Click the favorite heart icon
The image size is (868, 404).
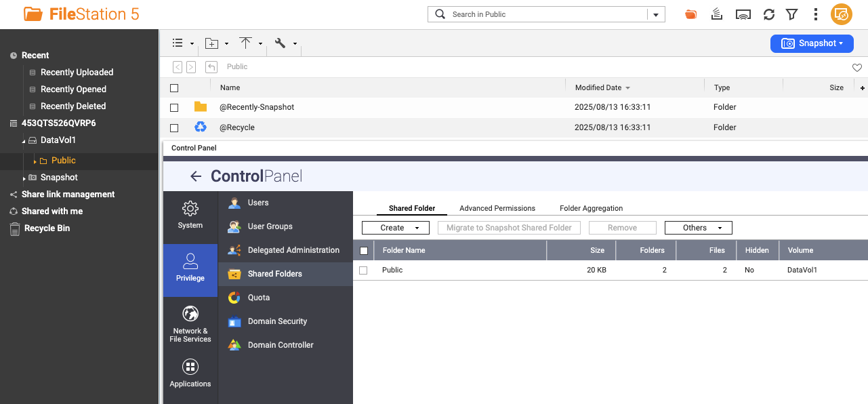point(856,68)
